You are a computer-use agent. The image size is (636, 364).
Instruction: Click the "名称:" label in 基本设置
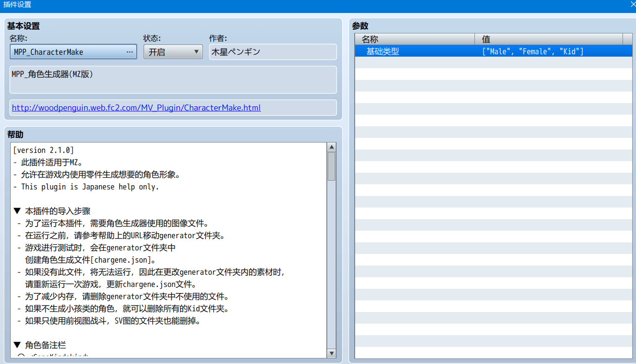click(18, 39)
